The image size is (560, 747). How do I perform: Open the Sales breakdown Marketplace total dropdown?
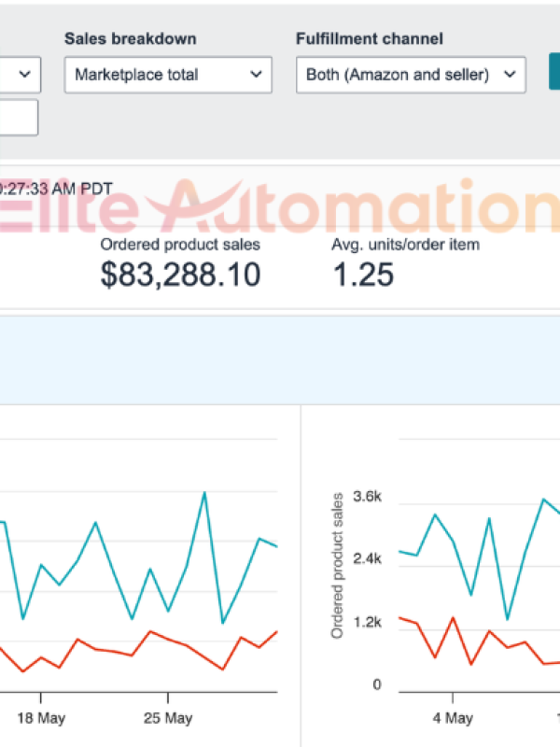168,75
